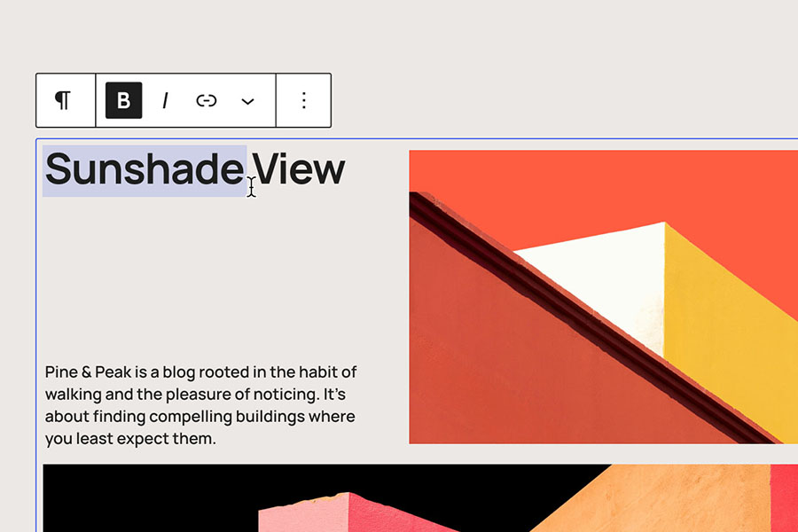Viewport: 798px width, 532px height.
Task: Click empty space below the Sunshade heading
Action: [214, 275]
